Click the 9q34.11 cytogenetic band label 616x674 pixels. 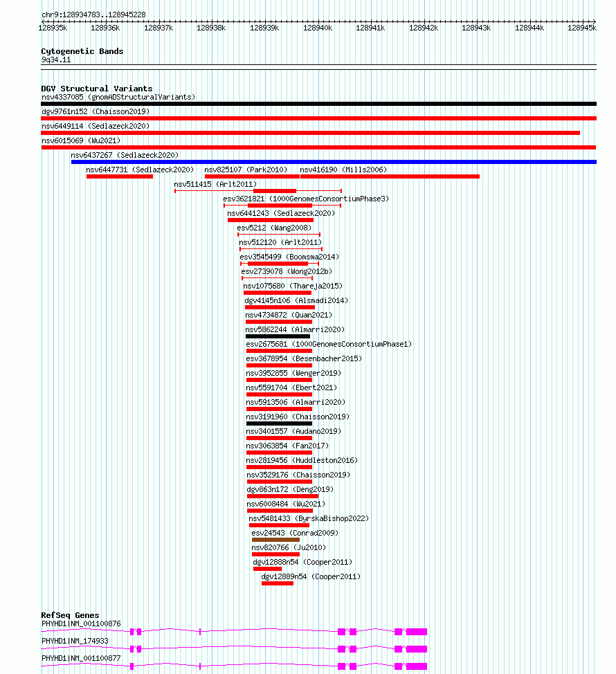pos(56,60)
